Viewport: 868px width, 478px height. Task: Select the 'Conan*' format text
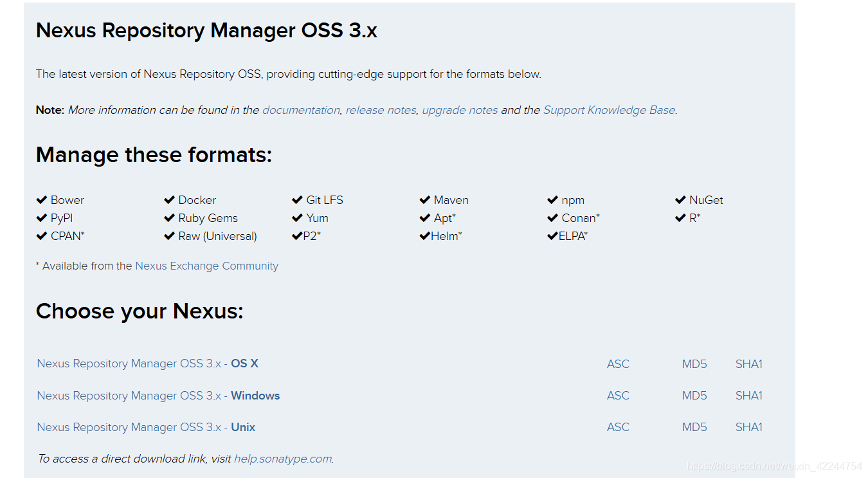coord(581,218)
